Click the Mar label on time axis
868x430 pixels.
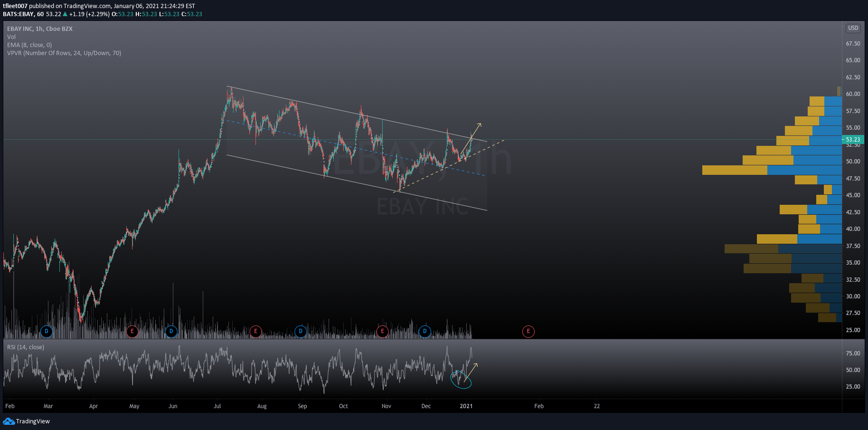click(x=48, y=406)
